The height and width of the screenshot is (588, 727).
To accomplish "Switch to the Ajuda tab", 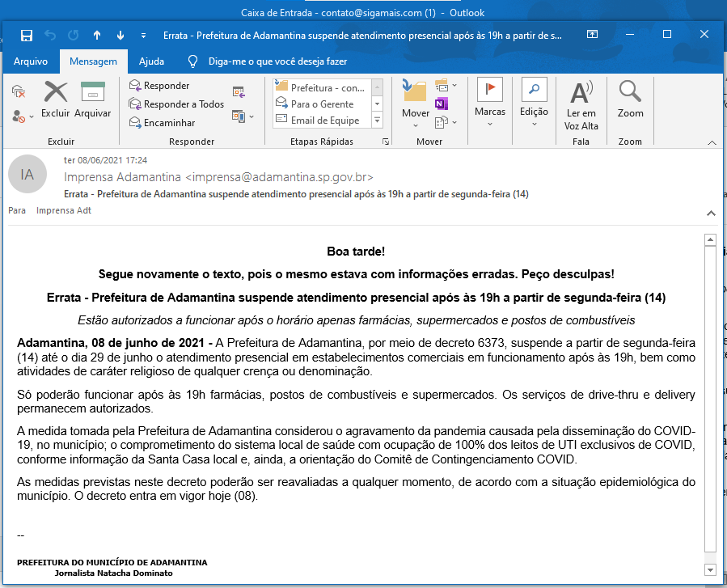I will [x=151, y=61].
